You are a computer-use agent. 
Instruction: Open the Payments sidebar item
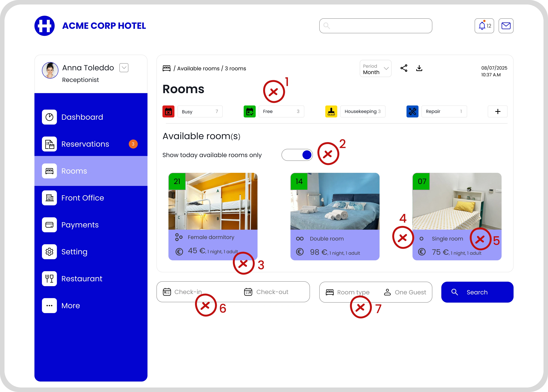pyautogui.click(x=80, y=225)
